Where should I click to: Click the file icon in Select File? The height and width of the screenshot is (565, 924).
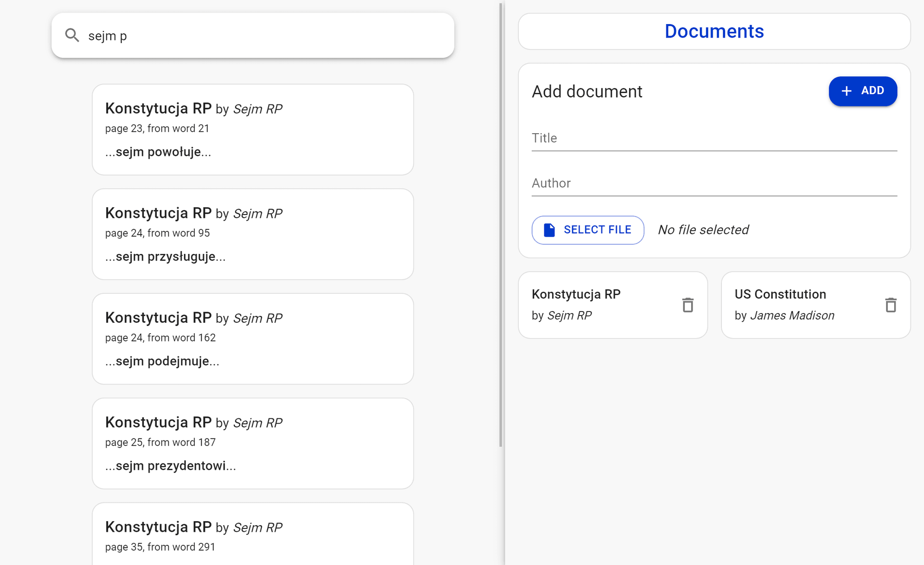point(549,230)
